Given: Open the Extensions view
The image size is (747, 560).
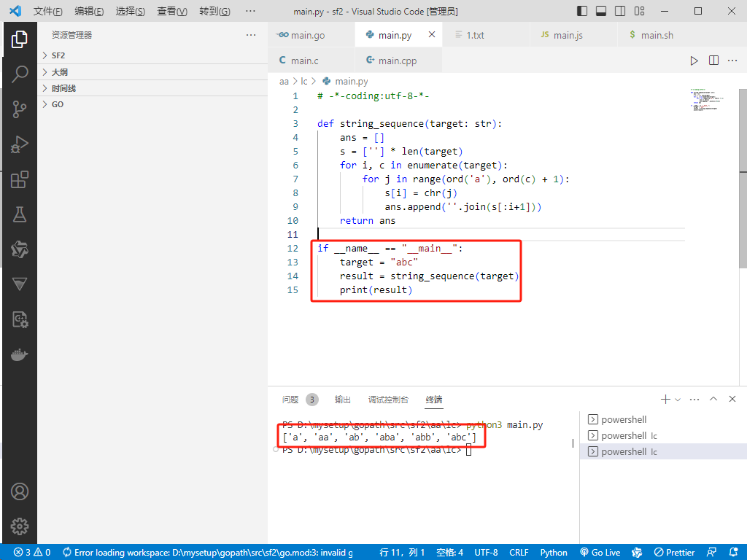Looking at the screenshot, I should coord(20,179).
